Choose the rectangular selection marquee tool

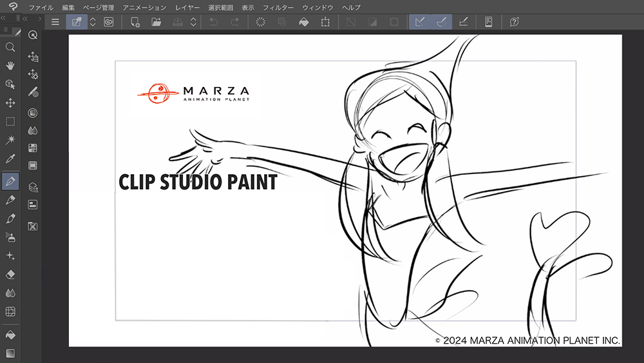click(10, 121)
